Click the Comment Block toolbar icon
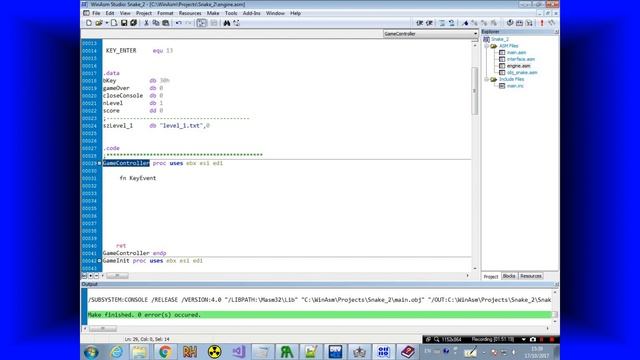The height and width of the screenshot is (360, 640). click(x=442, y=23)
